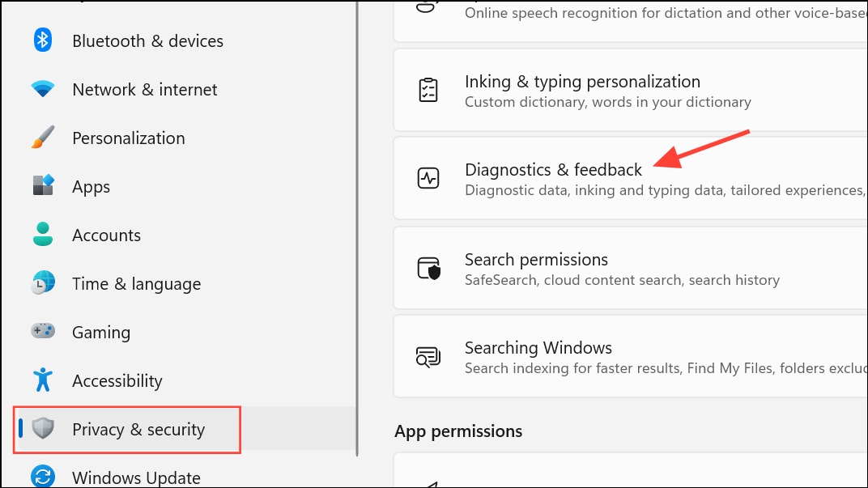The width and height of the screenshot is (868, 488).
Task: Click the Diagnostics & feedback pulse icon
Action: tap(428, 178)
